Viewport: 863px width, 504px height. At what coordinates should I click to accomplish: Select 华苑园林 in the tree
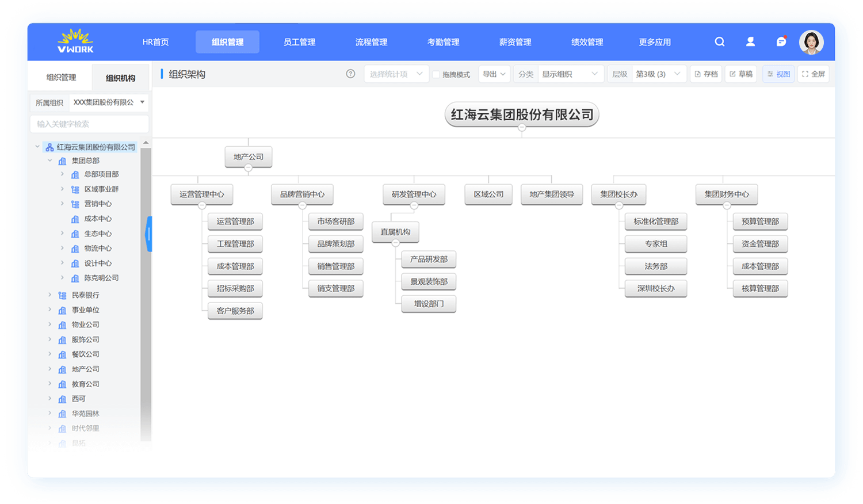[x=85, y=414]
